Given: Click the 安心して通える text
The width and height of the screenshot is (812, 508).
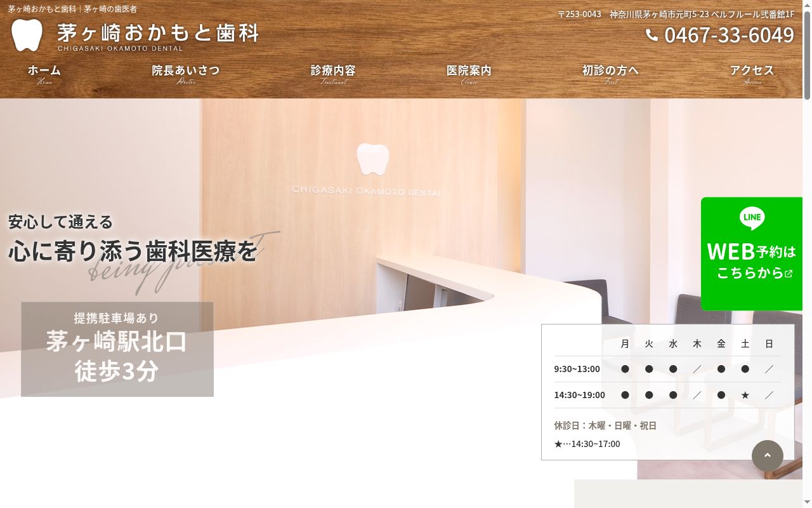Looking at the screenshot, I should (x=61, y=222).
